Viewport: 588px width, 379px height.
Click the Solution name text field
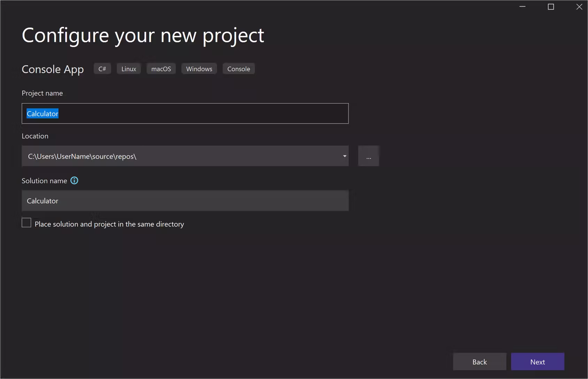[185, 201]
